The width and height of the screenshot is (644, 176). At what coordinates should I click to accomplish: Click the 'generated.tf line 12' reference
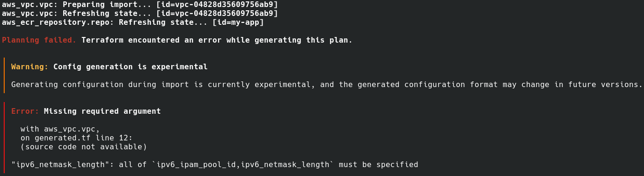(81, 138)
